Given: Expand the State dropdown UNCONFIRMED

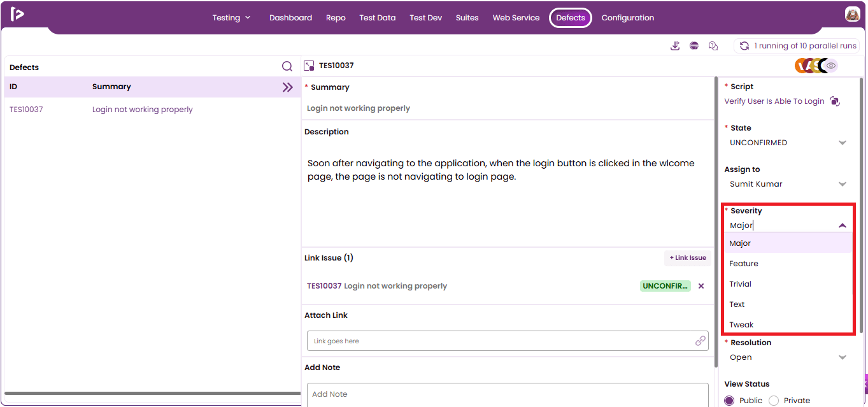Looking at the screenshot, I should (788, 143).
